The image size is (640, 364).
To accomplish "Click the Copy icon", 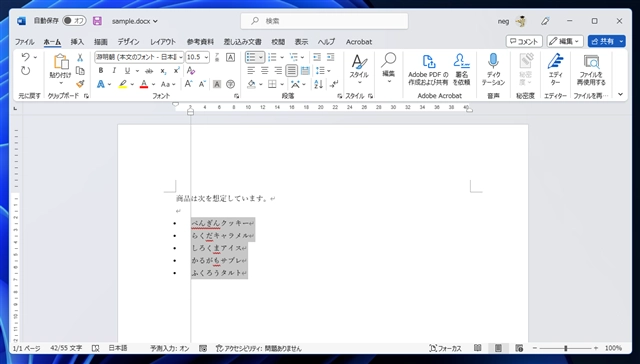I will point(80,71).
